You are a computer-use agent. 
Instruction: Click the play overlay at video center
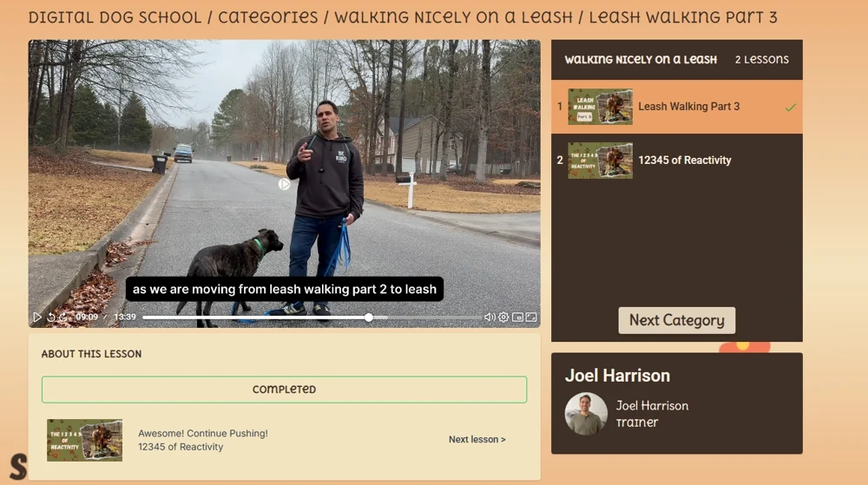tap(284, 184)
